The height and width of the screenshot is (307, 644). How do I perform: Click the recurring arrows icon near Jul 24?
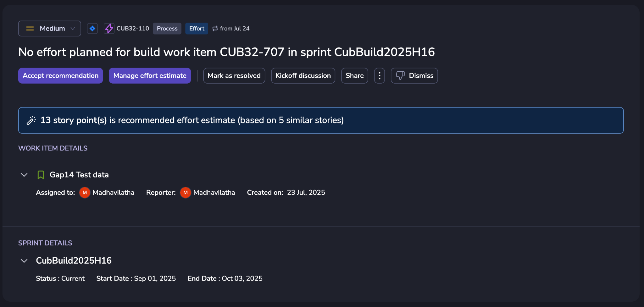[x=215, y=29]
